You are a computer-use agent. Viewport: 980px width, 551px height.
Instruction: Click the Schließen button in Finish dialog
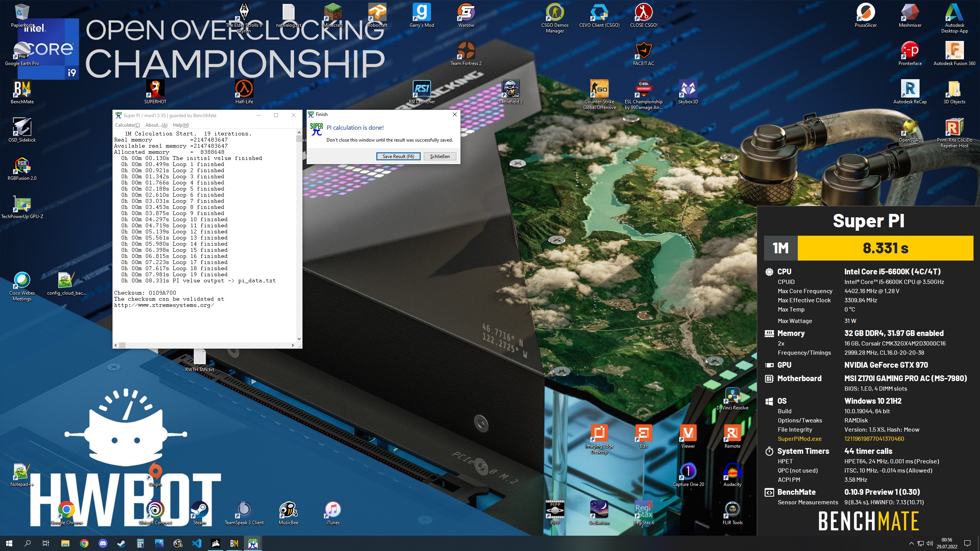point(440,156)
